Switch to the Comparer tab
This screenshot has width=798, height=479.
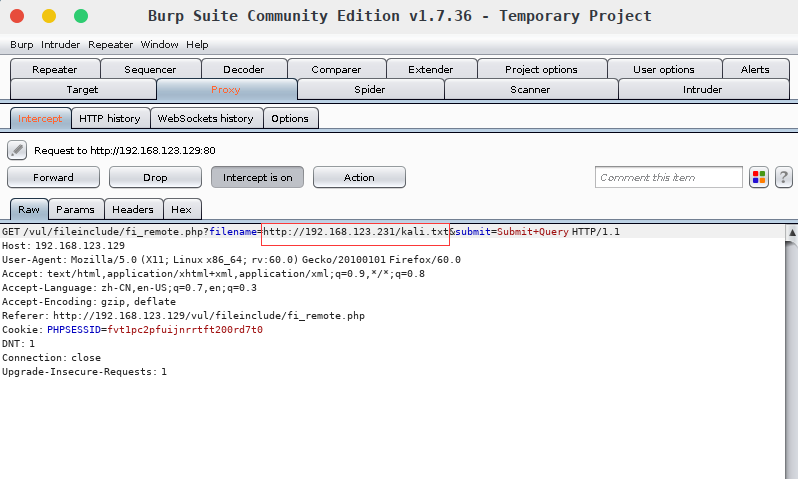(336, 69)
